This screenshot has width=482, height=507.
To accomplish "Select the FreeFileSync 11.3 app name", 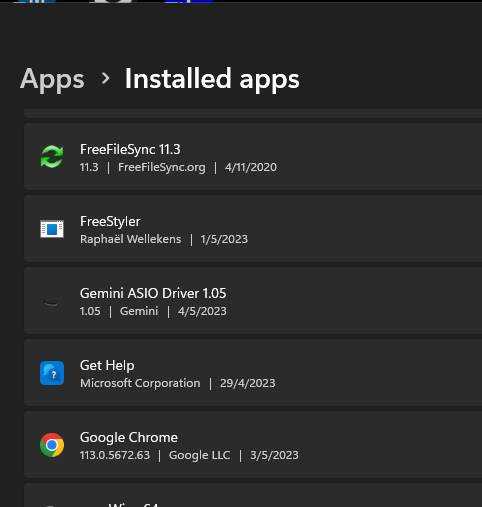I will (130, 149).
